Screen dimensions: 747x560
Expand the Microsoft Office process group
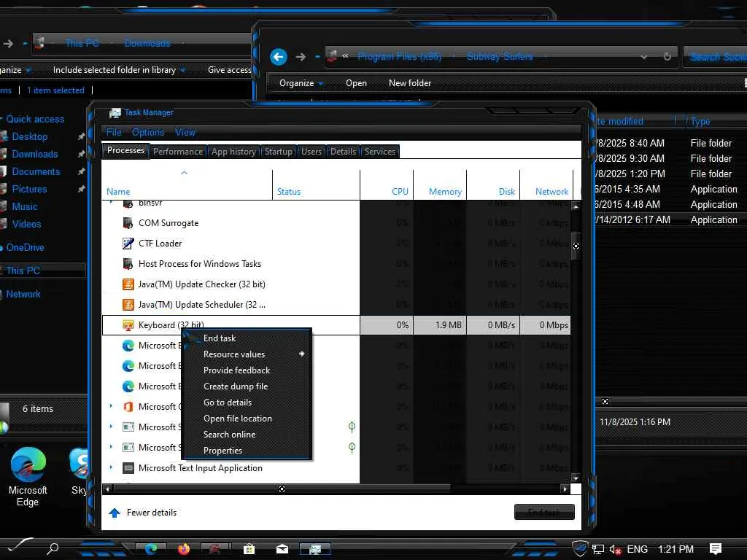[x=111, y=406]
